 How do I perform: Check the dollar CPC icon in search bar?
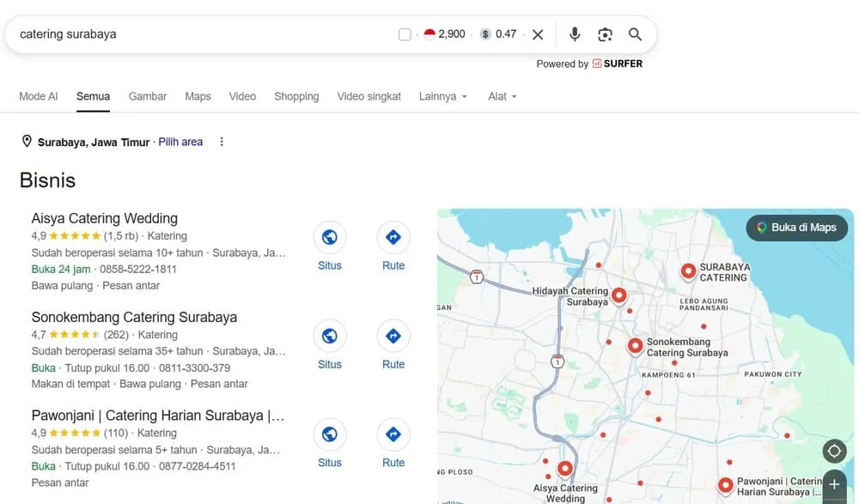pyautogui.click(x=485, y=34)
